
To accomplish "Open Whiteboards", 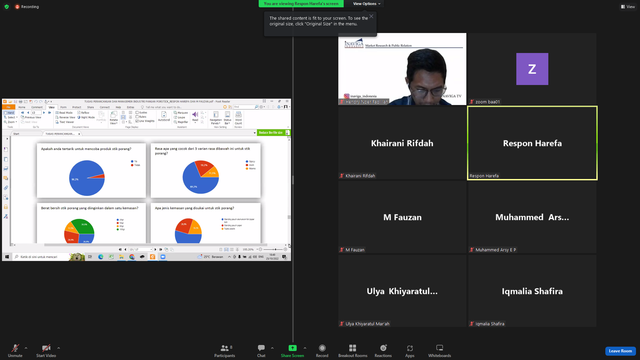I will 440,350.
